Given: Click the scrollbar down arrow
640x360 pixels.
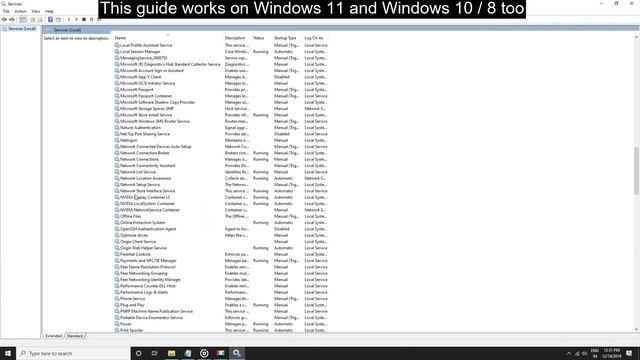Looking at the screenshot, I should (636, 329).
